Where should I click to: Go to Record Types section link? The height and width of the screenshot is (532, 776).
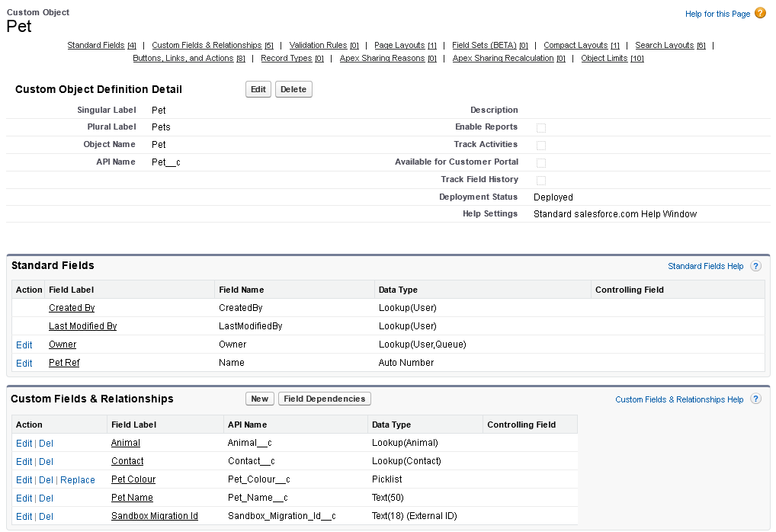click(286, 59)
